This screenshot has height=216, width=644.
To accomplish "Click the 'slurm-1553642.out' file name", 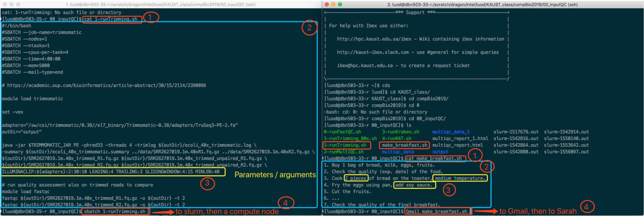I will [566, 145].
